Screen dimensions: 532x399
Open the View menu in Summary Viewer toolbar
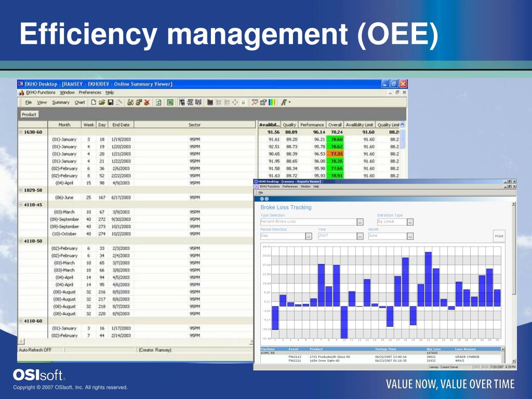[42, 102]
